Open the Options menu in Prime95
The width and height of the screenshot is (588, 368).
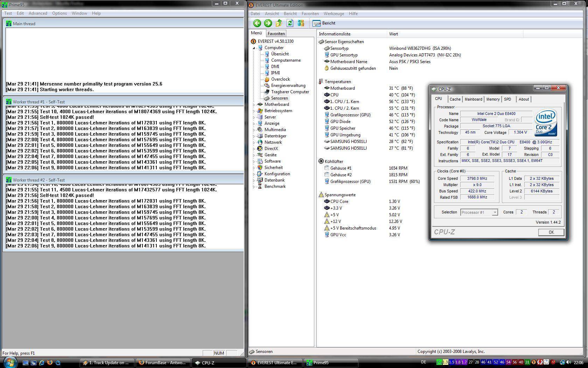pos(59,13)
